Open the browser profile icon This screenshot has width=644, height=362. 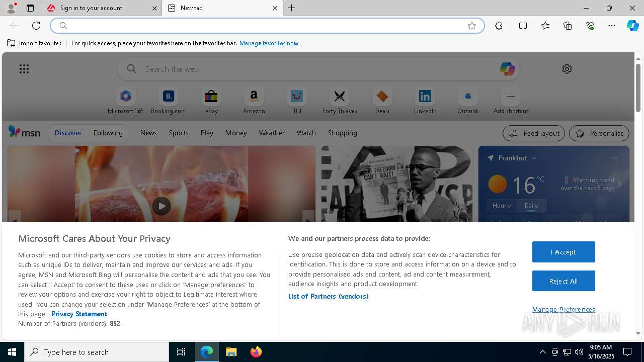pos(11,8)
